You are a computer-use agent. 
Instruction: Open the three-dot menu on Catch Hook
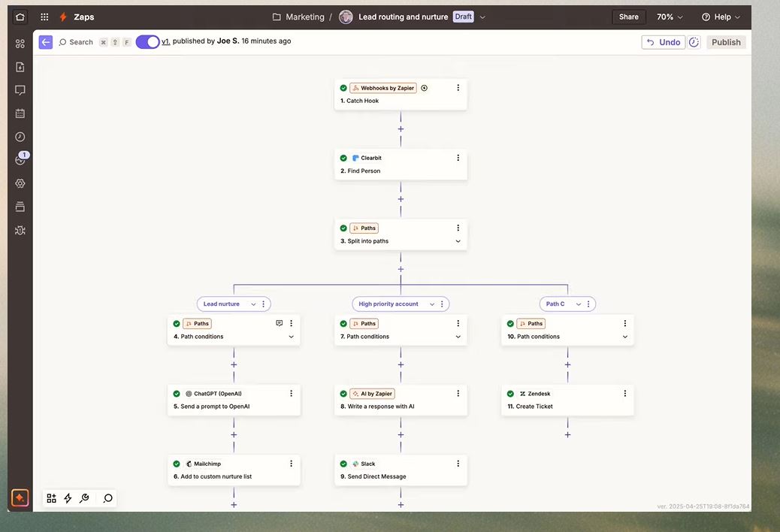(458, 88)
